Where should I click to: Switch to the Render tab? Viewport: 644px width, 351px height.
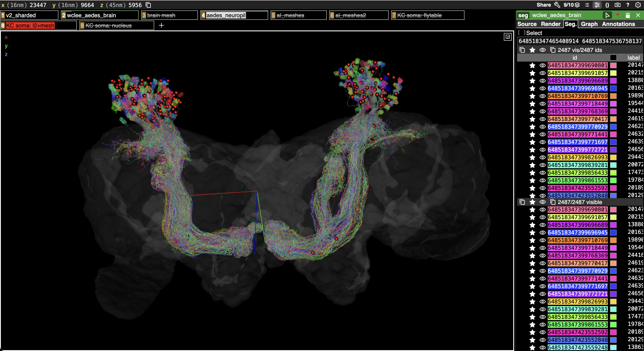[551, 24]
